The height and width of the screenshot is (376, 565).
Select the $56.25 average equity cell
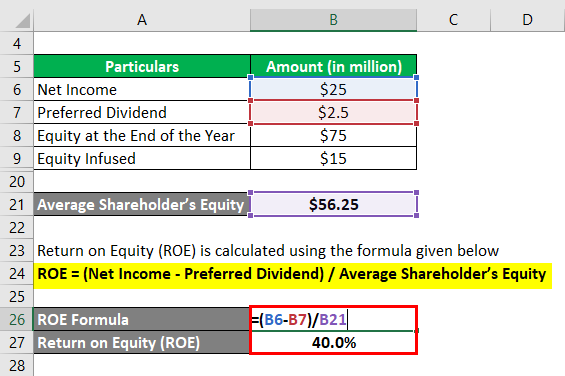[333, 205]
